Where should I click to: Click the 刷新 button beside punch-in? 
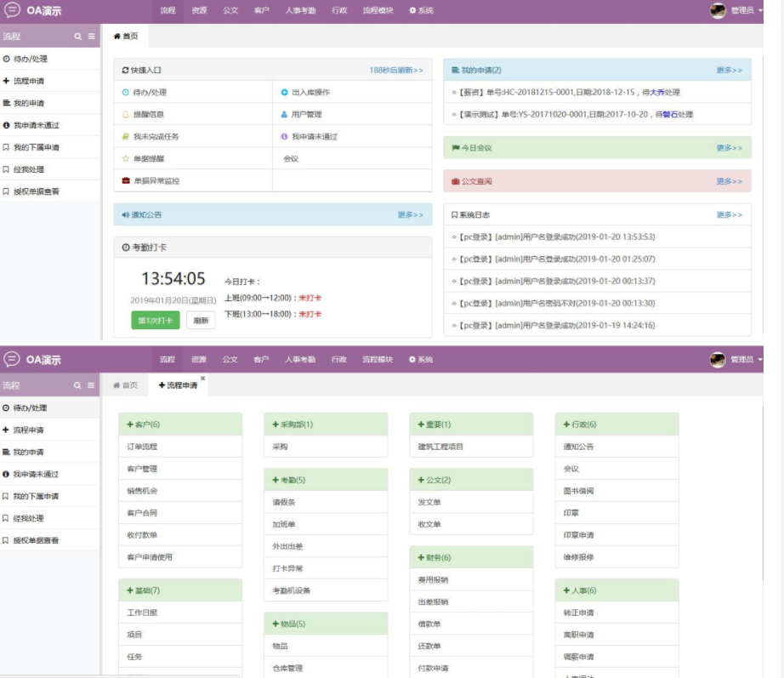(x=201, y=321)
